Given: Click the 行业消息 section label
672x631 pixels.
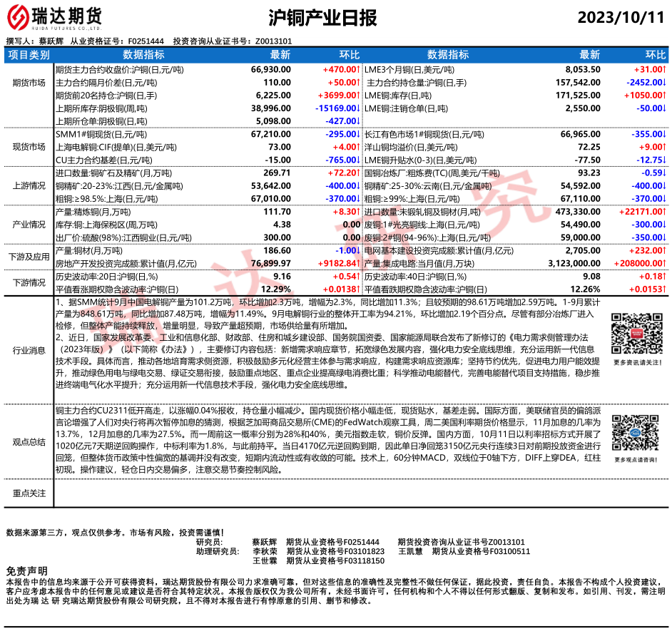Looking at the screenshot, I should 29,349.
